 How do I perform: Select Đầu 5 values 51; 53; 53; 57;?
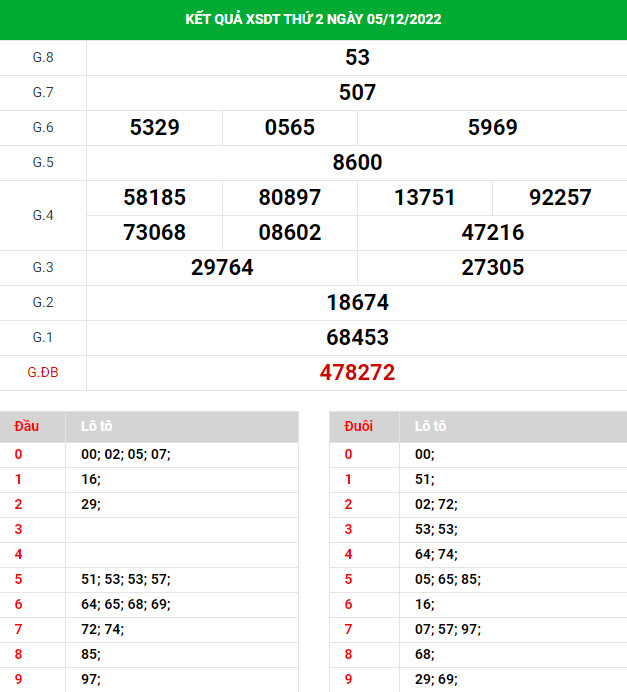(x=126, y=579)
